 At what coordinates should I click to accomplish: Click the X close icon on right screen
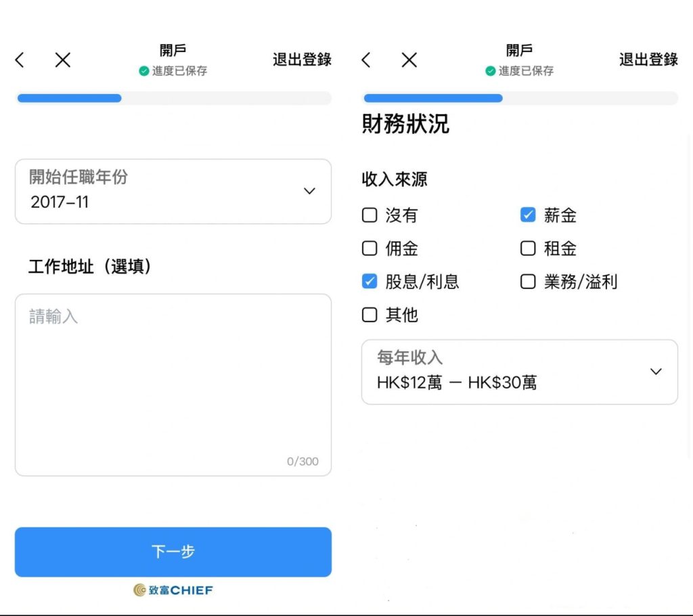[x=409, y=60]
